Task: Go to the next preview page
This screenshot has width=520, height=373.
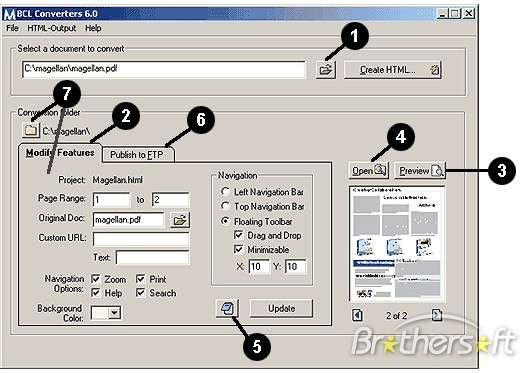Action: pyautogui.click(x=436, y=315)
